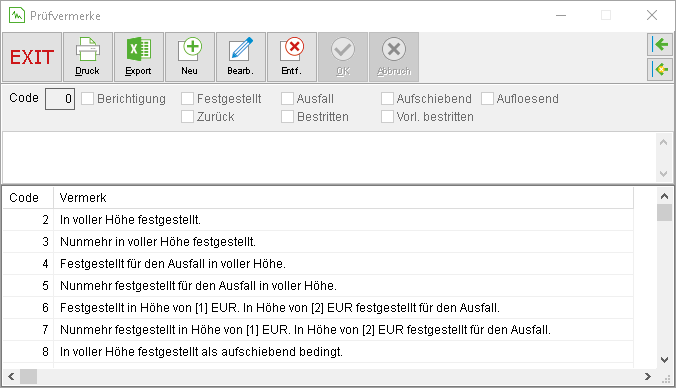Select row 'Nunmehr festgestellt für den Ausfall in voller Höhe.'
Viewport: 676px width, 388px height.
[x=318, y=286]
